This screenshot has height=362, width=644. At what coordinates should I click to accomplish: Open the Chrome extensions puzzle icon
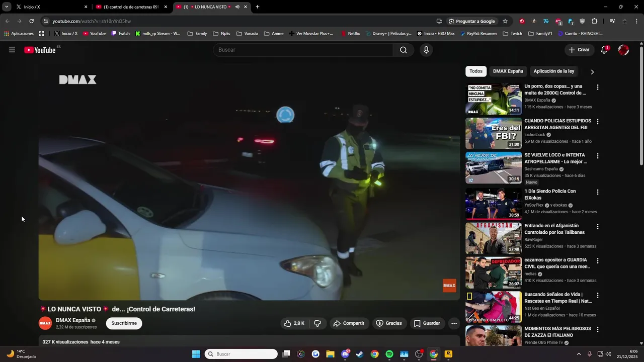[x=594, y=21]
